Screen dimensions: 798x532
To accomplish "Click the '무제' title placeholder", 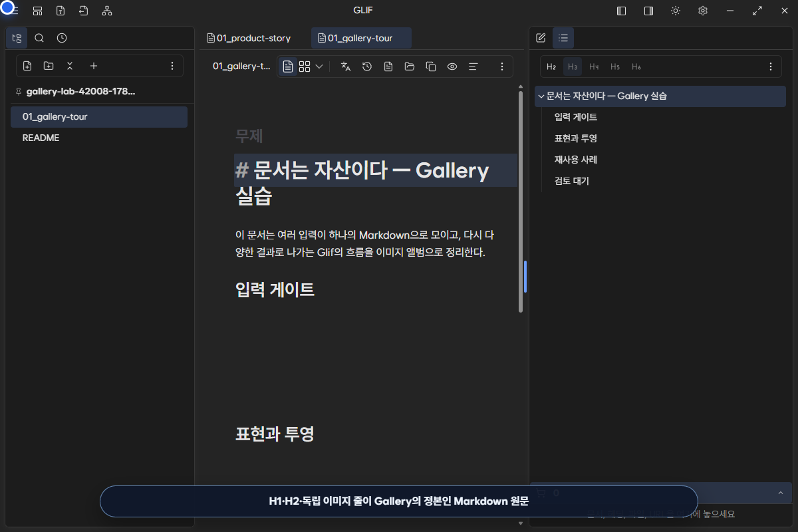I will (x=249, y=136).
